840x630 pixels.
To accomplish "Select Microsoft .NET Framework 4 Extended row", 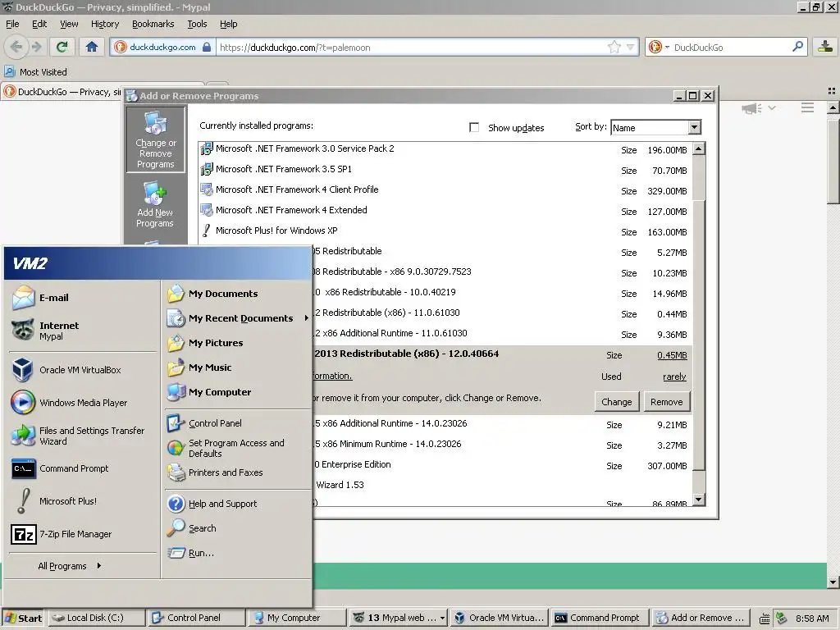I will point(445,211).
